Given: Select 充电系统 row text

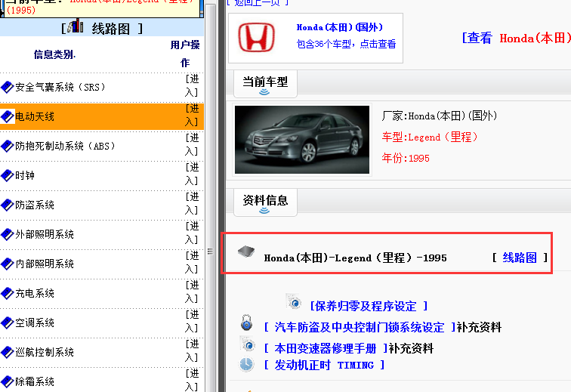Looking at the screenshot, I should pos(35,293).
